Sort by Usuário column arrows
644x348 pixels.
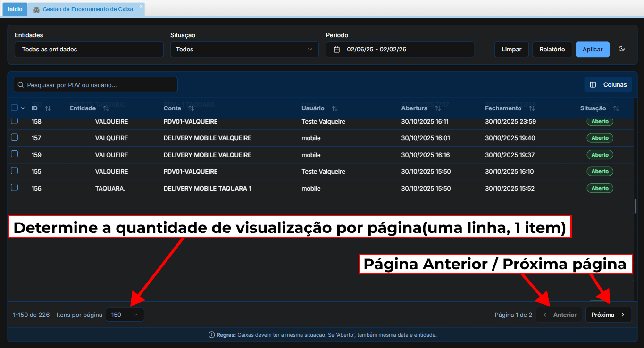(335, 108)
